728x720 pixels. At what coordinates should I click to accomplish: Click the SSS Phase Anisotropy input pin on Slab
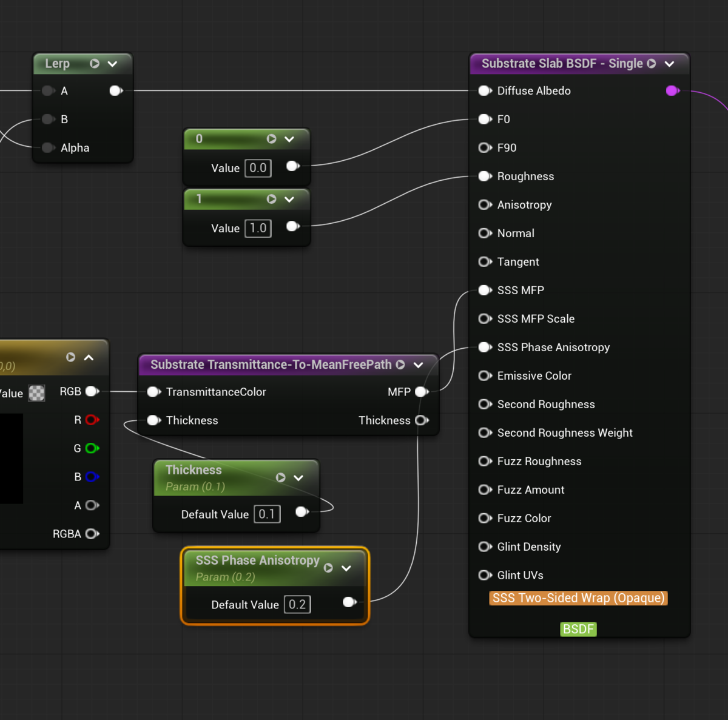tap(485, 348)
